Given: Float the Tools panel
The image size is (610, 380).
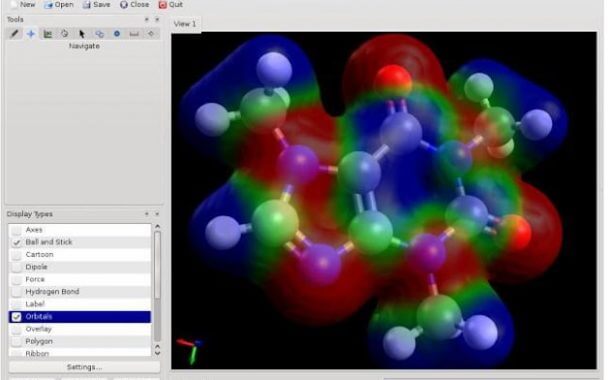Looking at the screenshot, I should coord(147,19).
